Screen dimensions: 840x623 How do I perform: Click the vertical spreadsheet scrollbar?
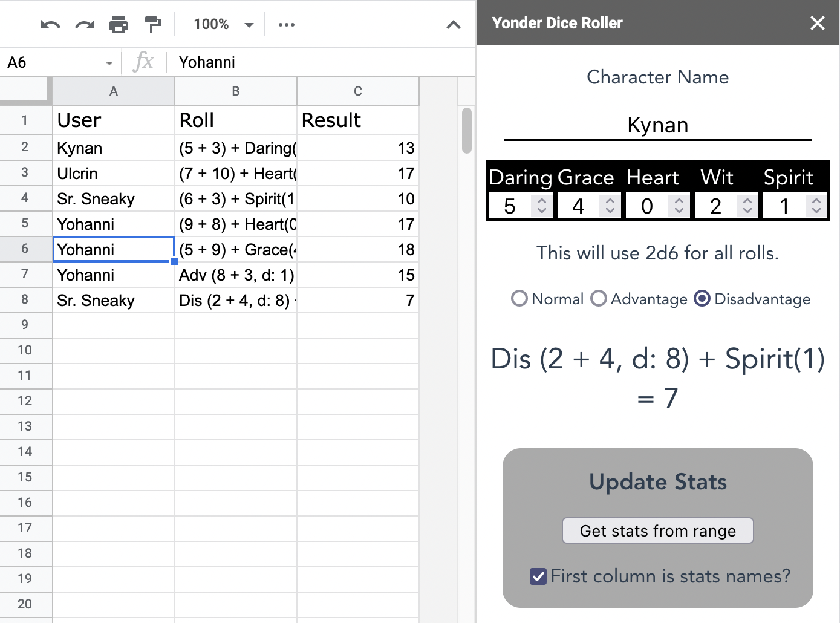(466, 131)
